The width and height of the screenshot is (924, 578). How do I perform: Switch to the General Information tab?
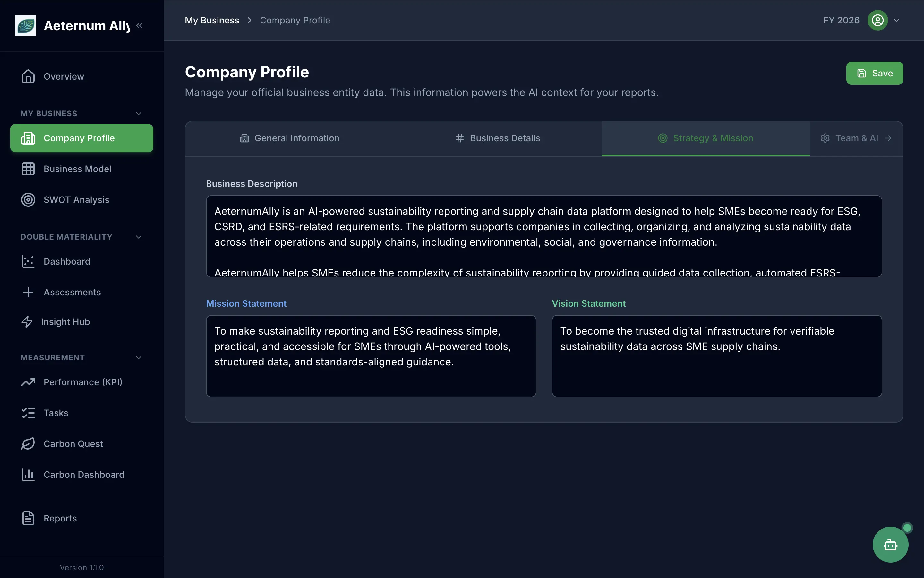point(289,138)
